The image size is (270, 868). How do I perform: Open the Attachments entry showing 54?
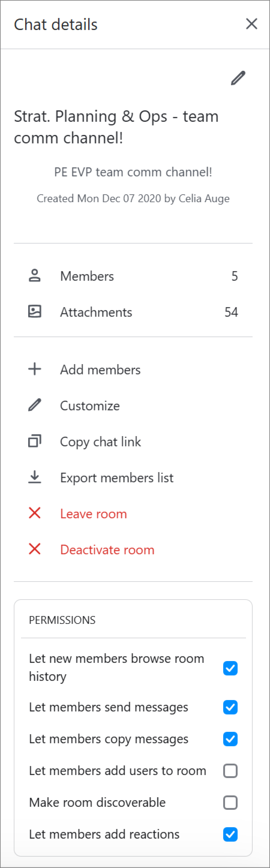point(133,312)
